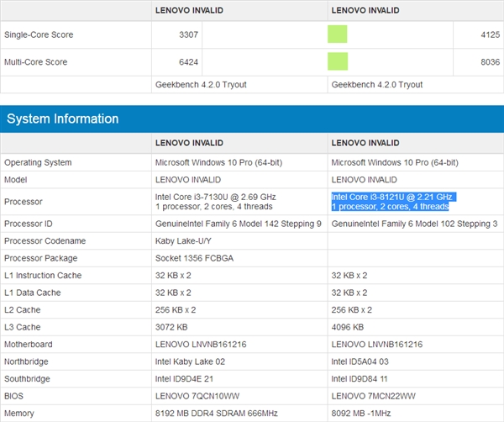This screenshot has width=504, height=422.
Task: Click the green bar in Single-Core Score row
Action: [x=337, y=34]
